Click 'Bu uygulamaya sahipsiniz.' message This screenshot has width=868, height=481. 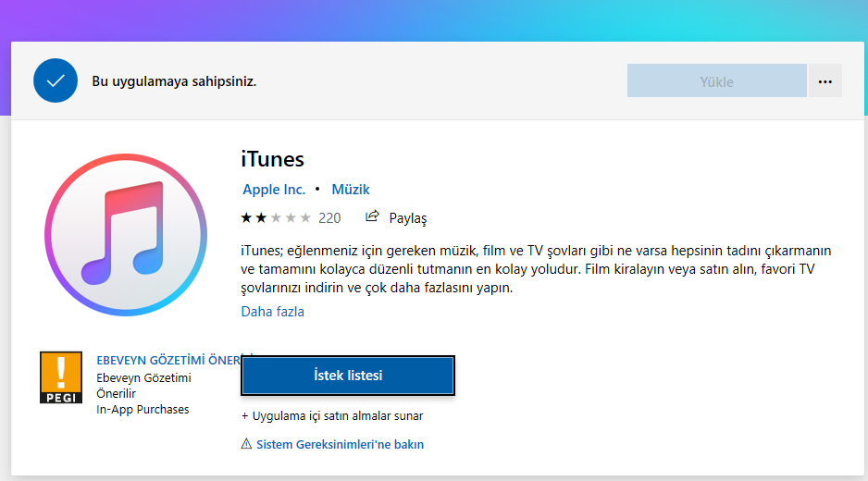tap(174, 81)
